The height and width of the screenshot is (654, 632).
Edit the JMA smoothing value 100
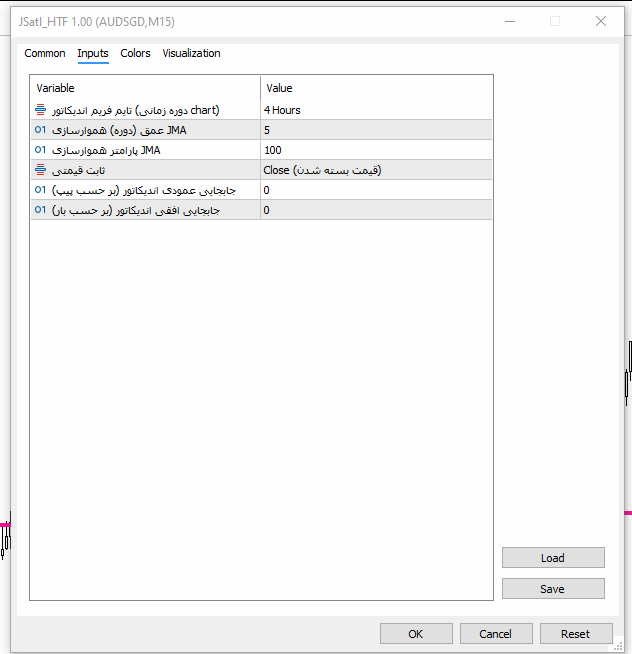pyautogui.click(x=376, y=150)
